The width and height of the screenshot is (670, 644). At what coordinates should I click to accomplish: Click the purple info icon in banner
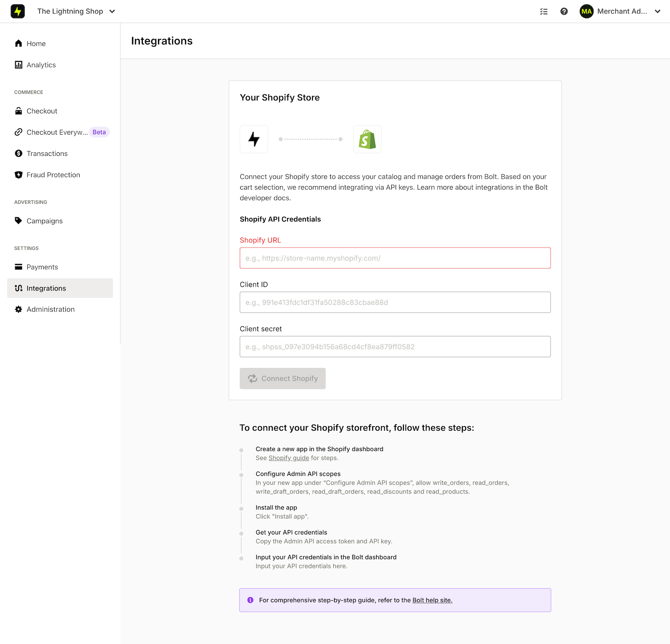pyautogui.click(x=250, y=600)
